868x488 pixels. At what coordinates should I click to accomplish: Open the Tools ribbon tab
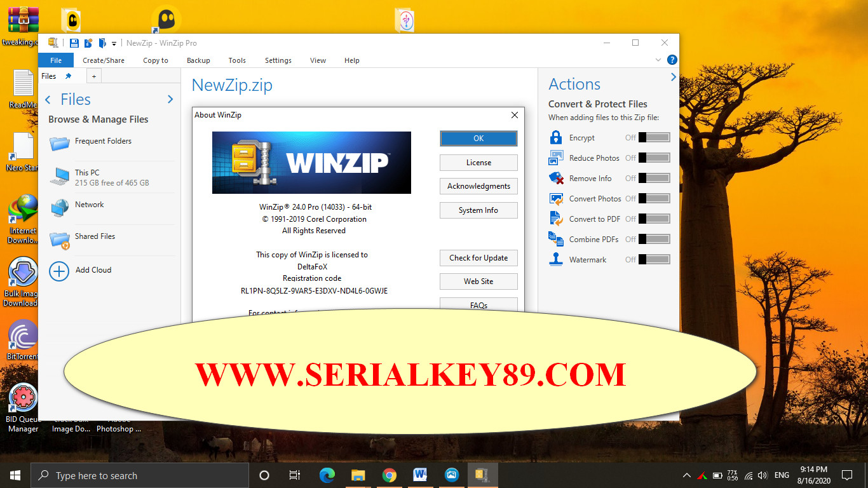point(237,60)
